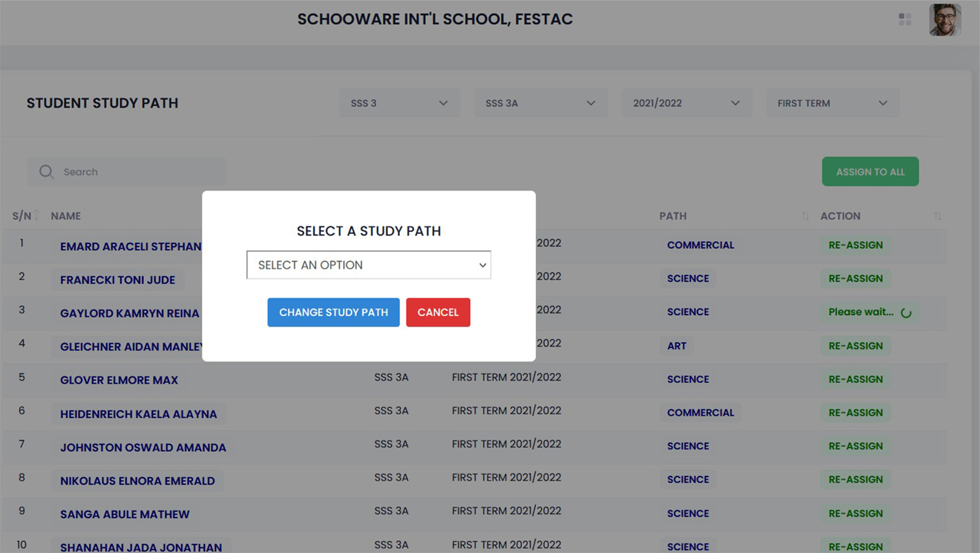The width and height of the screenshot is (980, 553).
Task: Sort by the S/N column arrows
Action: (36, 215)
